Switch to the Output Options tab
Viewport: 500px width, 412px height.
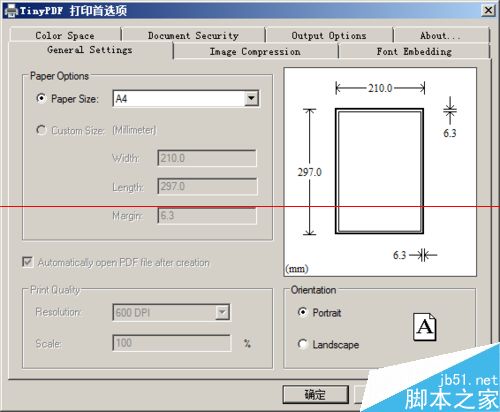click(329, 36)
